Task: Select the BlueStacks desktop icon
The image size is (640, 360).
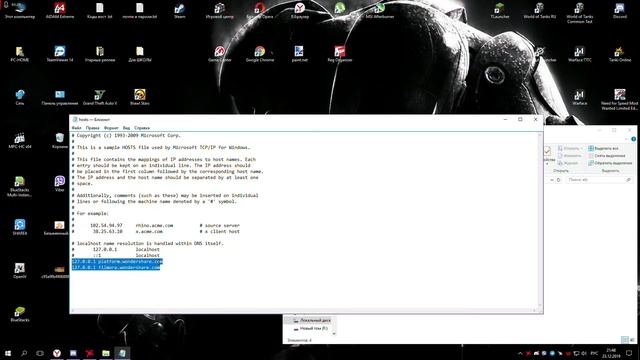Action: (20, 313)
